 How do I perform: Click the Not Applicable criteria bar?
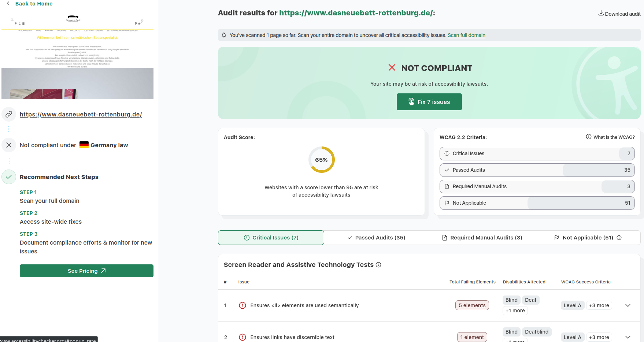pos(537,203)
